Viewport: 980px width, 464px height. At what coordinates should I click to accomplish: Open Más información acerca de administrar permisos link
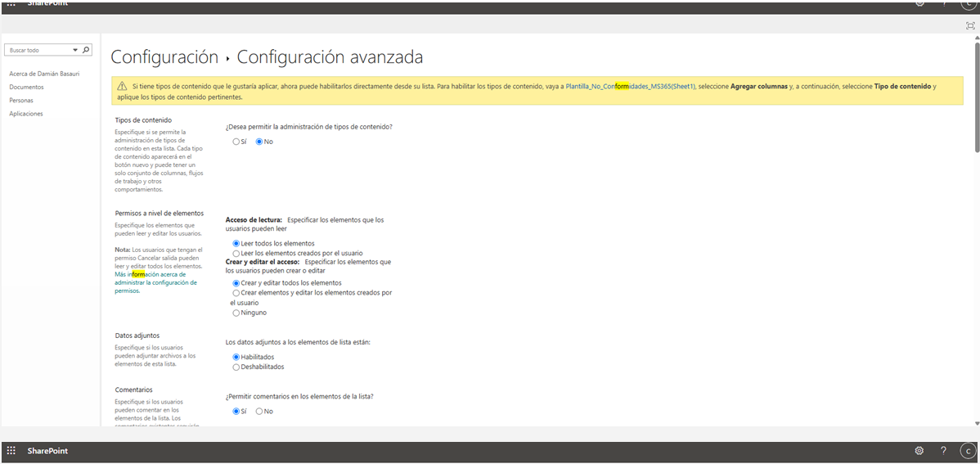(155, 282)
